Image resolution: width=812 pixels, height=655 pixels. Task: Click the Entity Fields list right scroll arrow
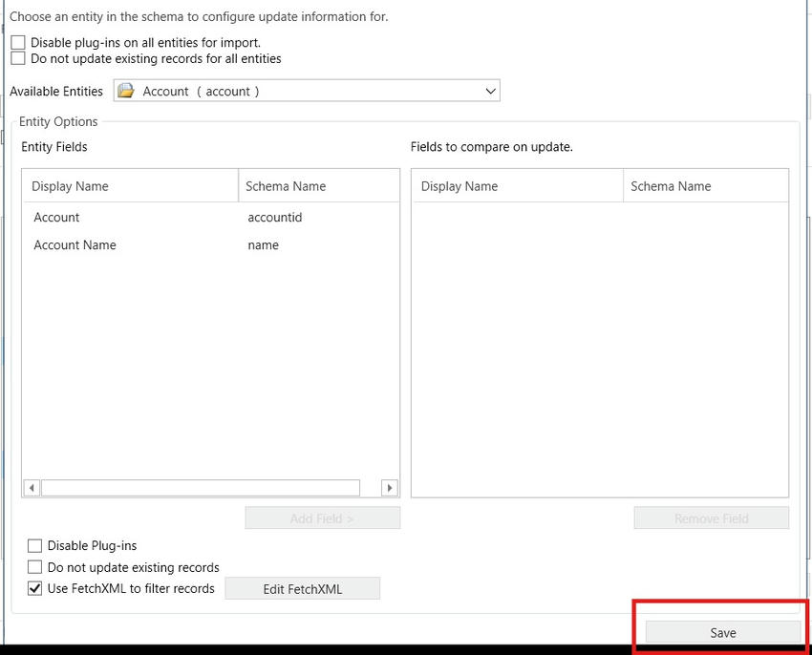click(390, 487)
